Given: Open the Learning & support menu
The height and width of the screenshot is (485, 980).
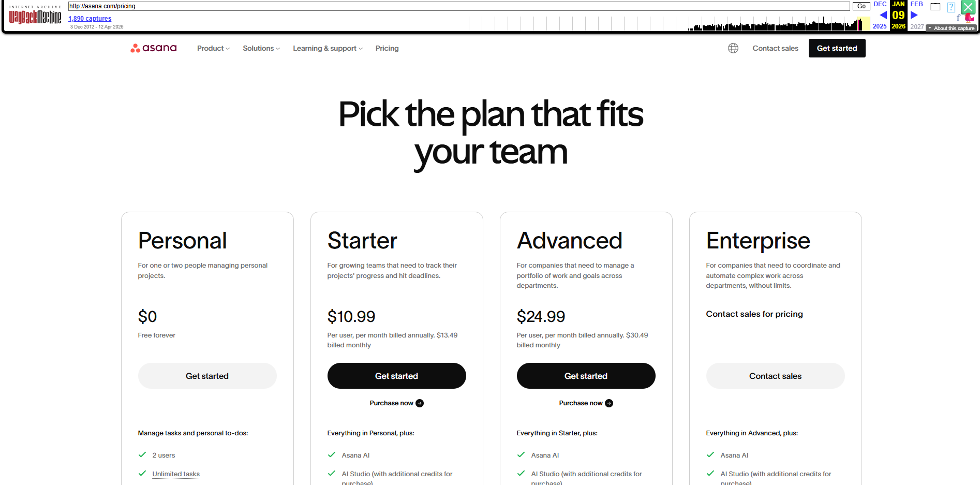Looking at the screenshot, I should pos(327,48).
